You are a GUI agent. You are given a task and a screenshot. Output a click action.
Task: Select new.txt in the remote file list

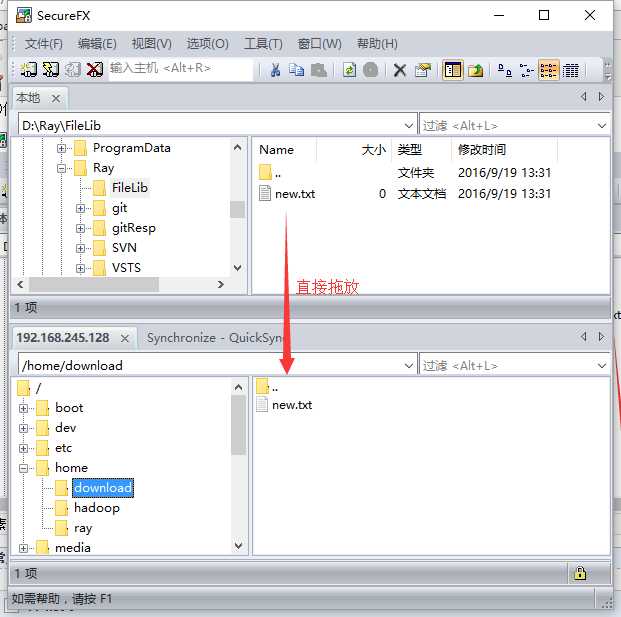point(291,405)
